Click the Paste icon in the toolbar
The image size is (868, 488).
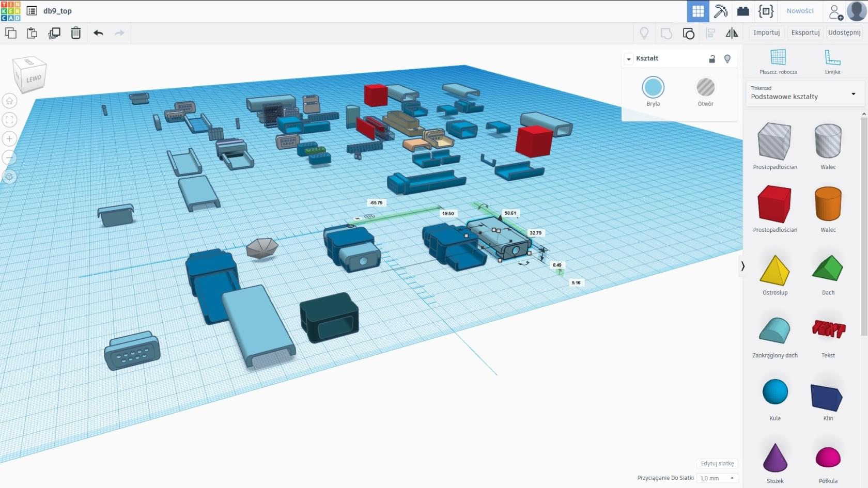click(x=32, y=33)
